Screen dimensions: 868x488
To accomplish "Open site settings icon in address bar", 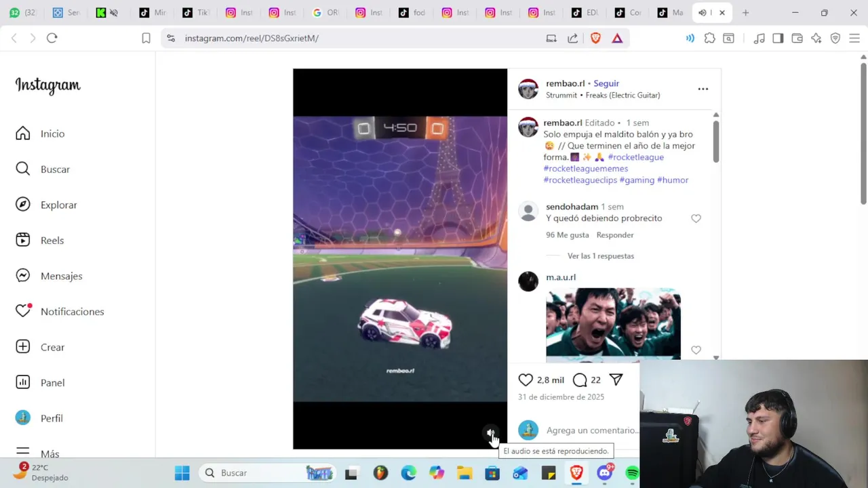I will 170,38.
